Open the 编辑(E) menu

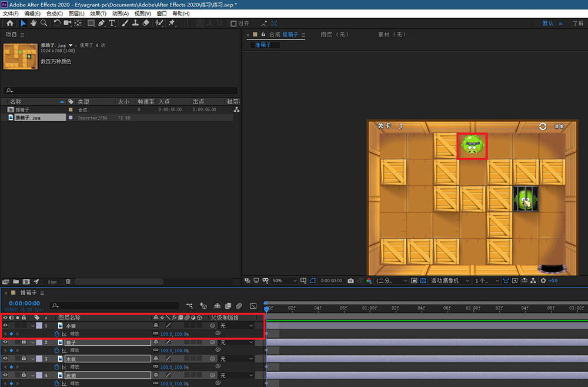[32, 14]
